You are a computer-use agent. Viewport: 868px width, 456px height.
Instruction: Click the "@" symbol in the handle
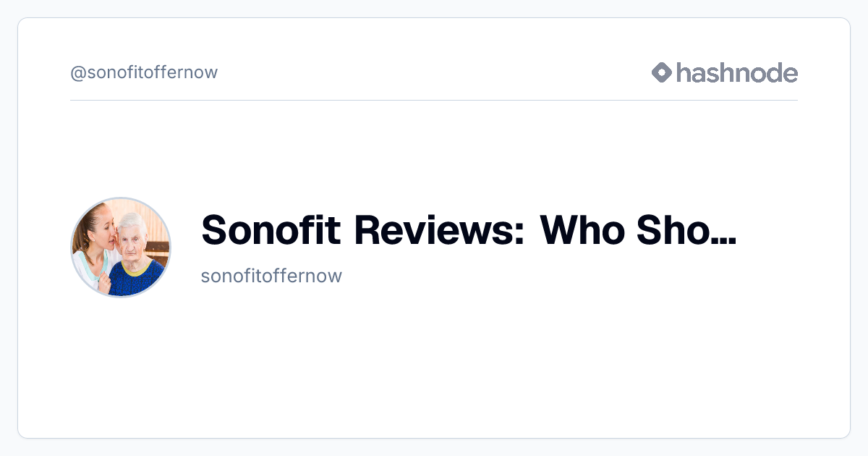point(78,73)
